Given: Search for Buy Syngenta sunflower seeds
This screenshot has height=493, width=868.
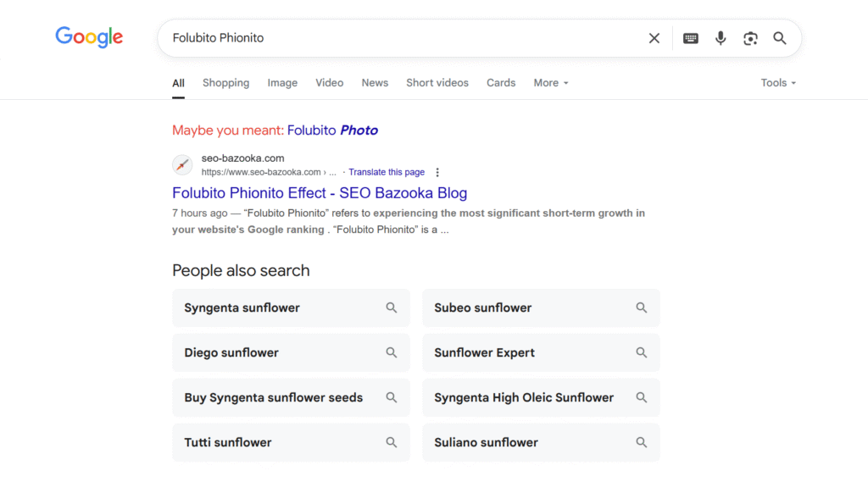Looking at the screenshot, I should [x=292, y=397].
